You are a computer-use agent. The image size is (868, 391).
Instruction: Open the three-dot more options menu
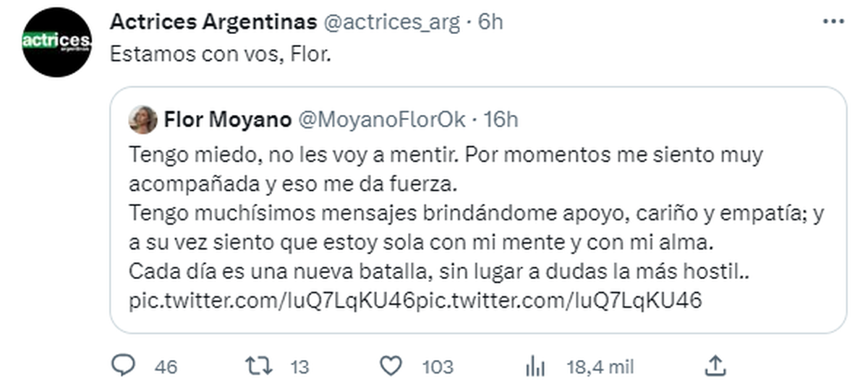(x=833, y=22)
